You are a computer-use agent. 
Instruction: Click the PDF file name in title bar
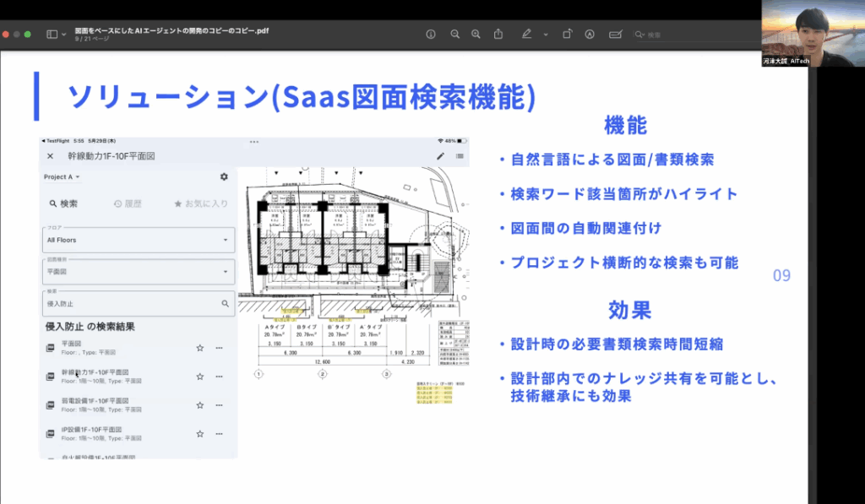[x=171, y=30]
